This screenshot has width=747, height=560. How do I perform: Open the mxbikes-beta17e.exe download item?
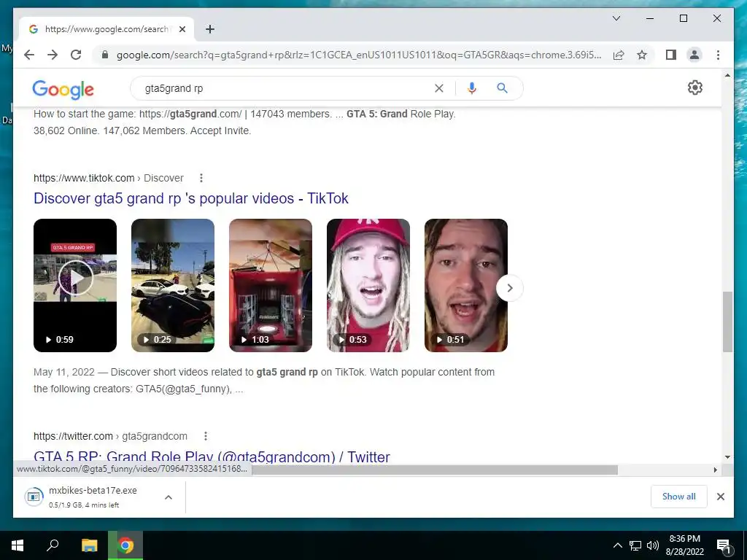click(x=93, y=497)
